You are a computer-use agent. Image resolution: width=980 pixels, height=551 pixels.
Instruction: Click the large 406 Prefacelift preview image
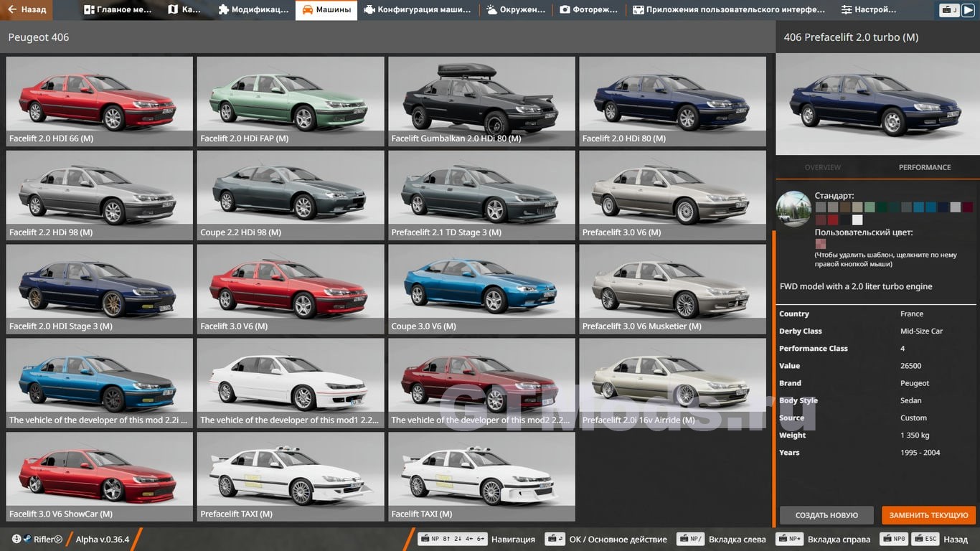pyautogui.click(x=877, y=104)
